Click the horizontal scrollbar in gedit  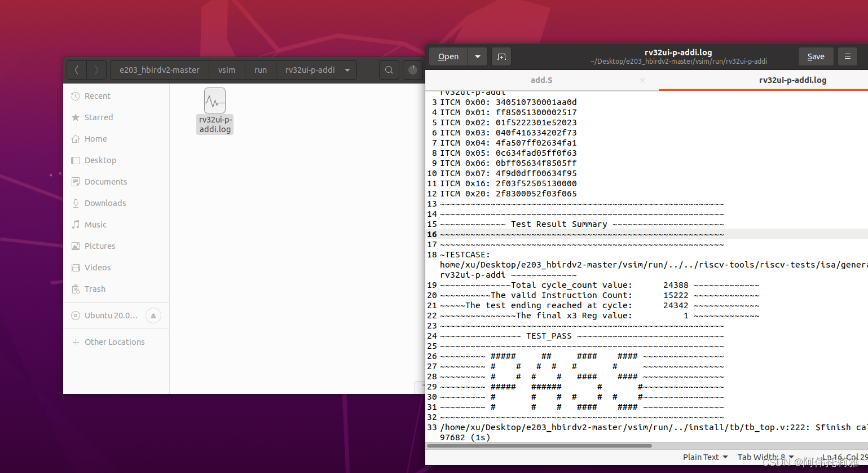pos(539,446)
